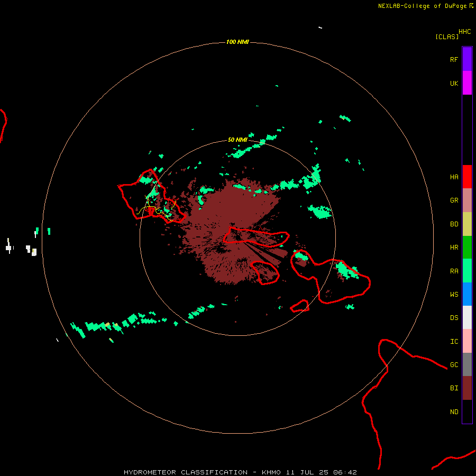Click the 'HA' legend label
The width and height of the screenshot is (476, 476).
(454, 177)
